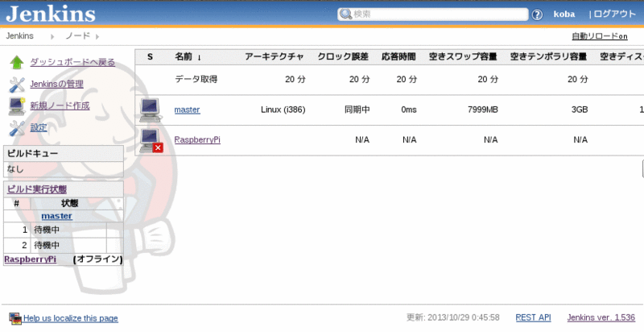Toggle 自動リロードon link
The width and height of the screenshot is (644, 332).
point(600,36)
